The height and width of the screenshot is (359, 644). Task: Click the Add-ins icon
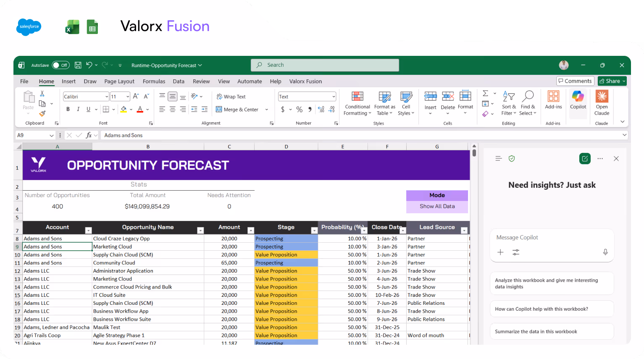(553, 101)
